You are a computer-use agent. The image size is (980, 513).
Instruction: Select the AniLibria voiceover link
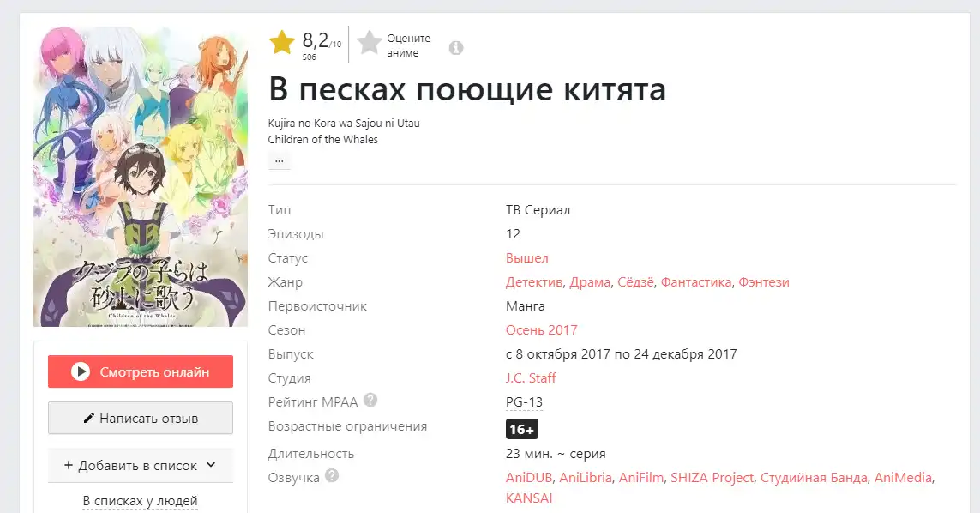(x=586, y=477)
